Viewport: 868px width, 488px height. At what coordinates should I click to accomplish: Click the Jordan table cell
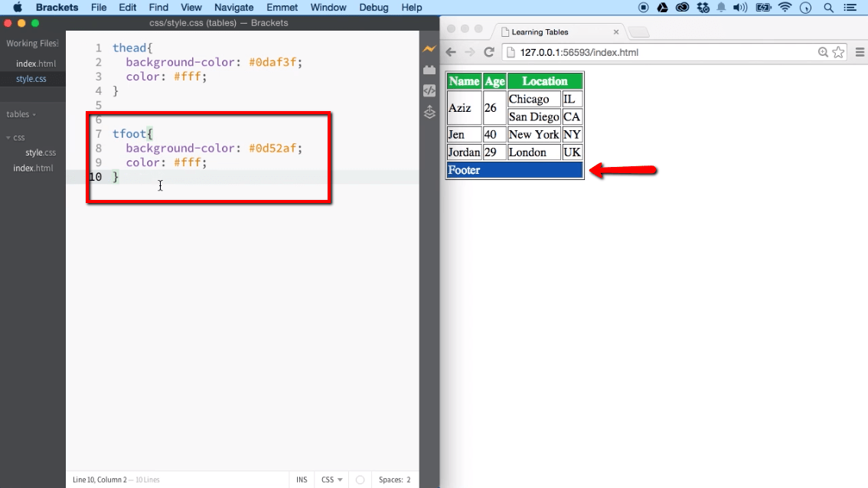464,152
